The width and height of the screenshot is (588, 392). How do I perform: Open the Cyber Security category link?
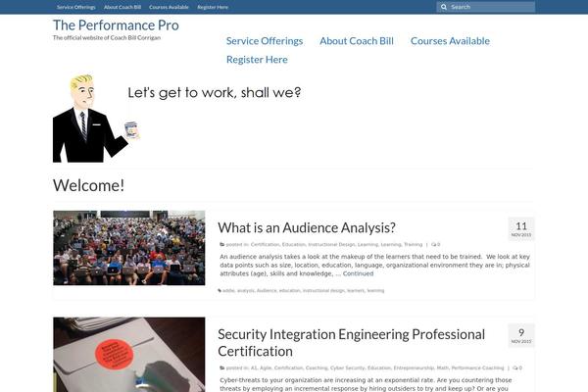pos(347,368)
